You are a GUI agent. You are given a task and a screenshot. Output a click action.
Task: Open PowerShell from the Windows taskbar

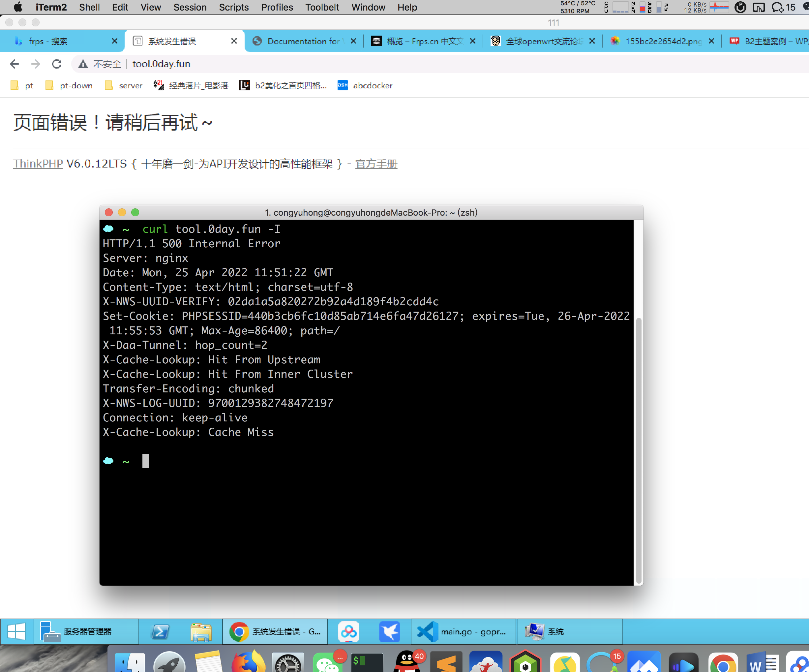click(x=160, y=631)
